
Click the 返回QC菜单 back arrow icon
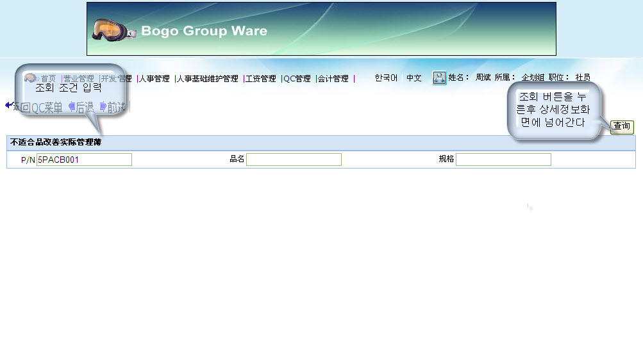coord(9,106)
